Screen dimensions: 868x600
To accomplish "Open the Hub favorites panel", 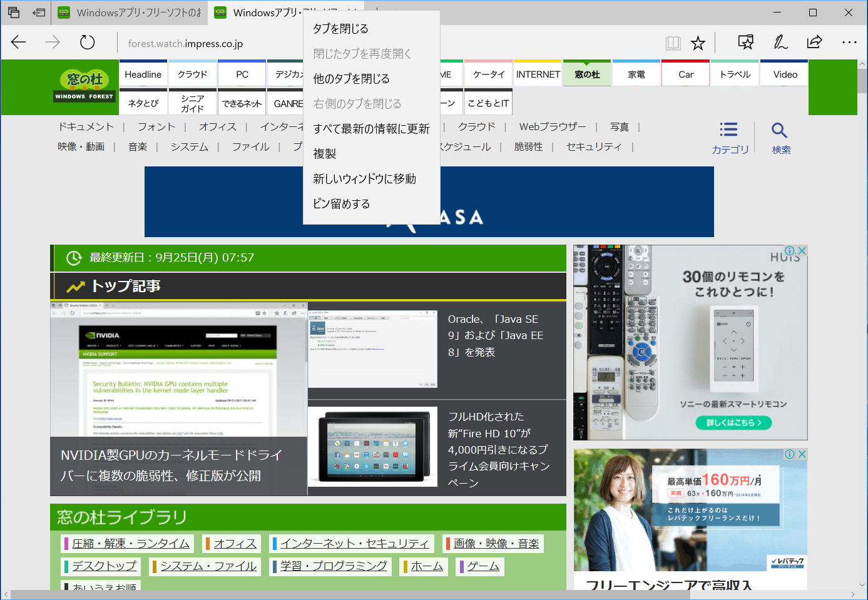I will [745, 41].
